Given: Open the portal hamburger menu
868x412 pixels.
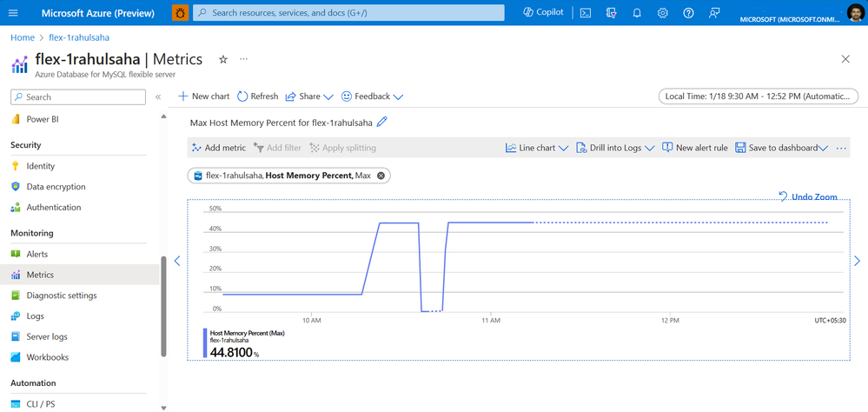Looking at the screenshot, I should pyautogui.click(x=13, y=12).
